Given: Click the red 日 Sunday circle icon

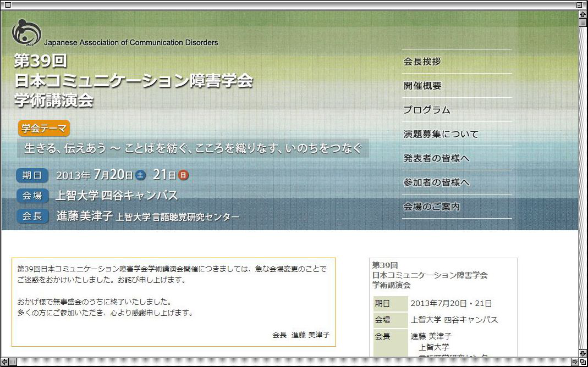Looking at the screenshot, I should pyautogui.click(x=183, y=175).
